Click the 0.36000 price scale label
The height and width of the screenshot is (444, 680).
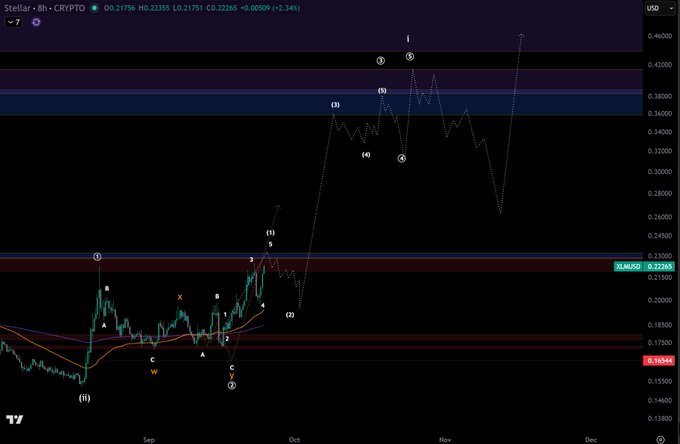click(660, 114)
